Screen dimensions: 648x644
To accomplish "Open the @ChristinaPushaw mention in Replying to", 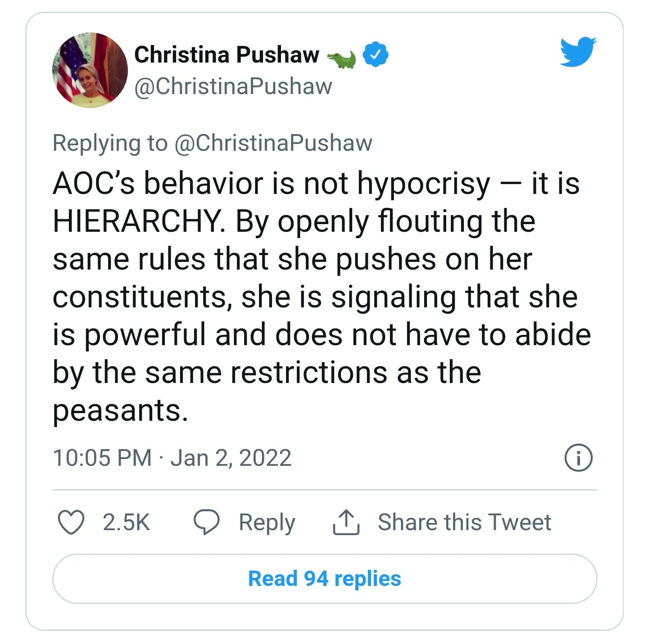I will pyautogui.click(x=273, y=143).
